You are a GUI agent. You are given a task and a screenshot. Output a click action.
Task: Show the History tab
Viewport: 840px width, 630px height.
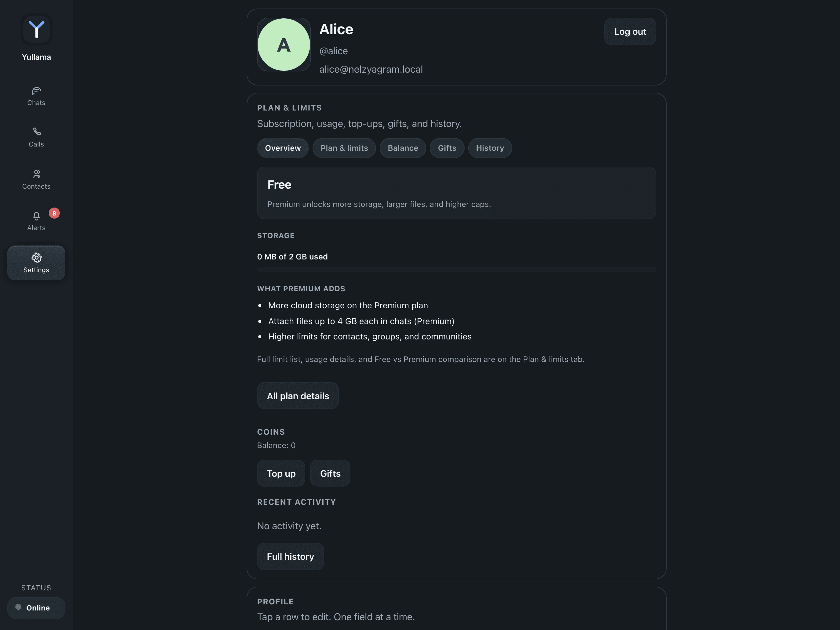click(x=490, y=148)
